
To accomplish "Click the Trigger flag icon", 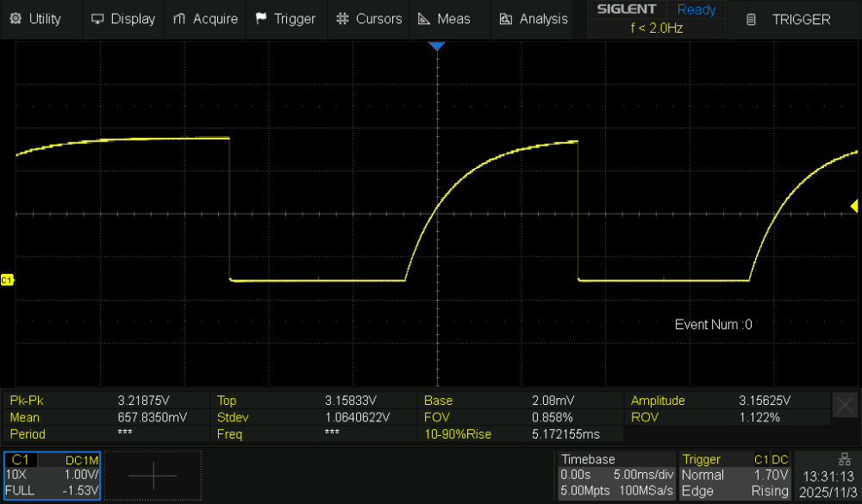I will click(260, 19).
